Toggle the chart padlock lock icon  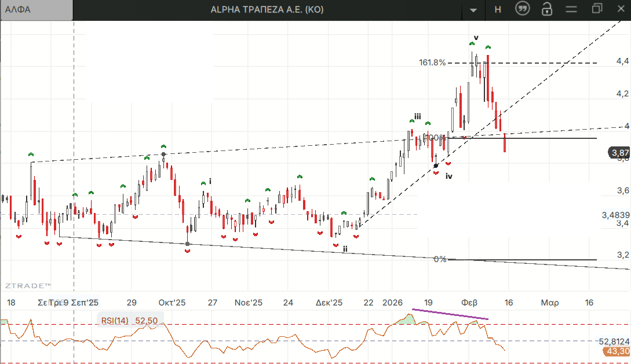tap(546, 9)
